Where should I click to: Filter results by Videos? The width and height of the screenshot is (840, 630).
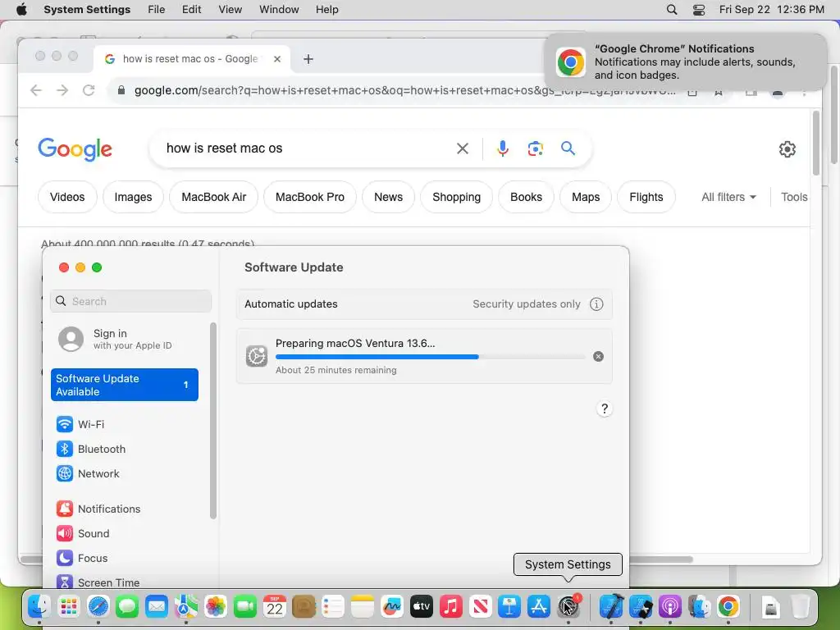[67, 197]
